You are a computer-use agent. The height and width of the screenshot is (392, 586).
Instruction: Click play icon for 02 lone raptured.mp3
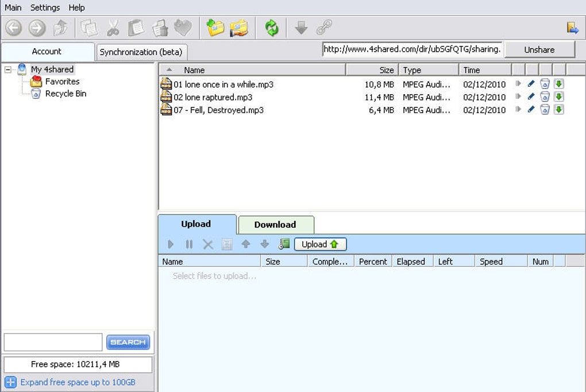pyautogui.click(x=518, y=96)
